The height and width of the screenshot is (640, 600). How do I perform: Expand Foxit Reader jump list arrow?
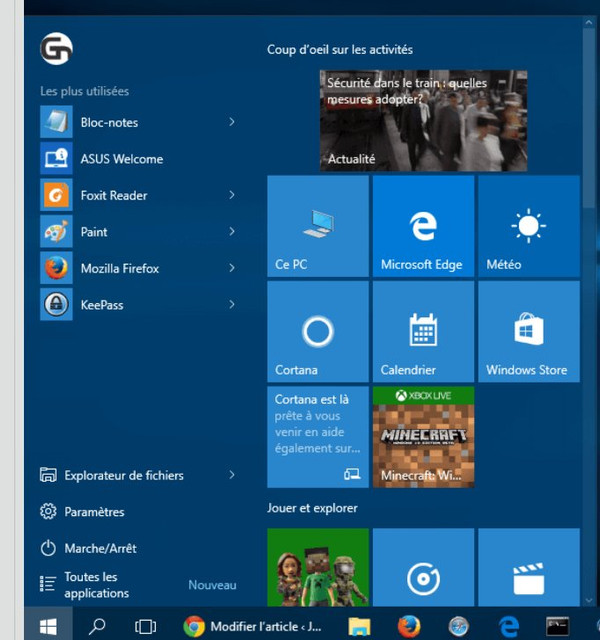coord(232,195)
